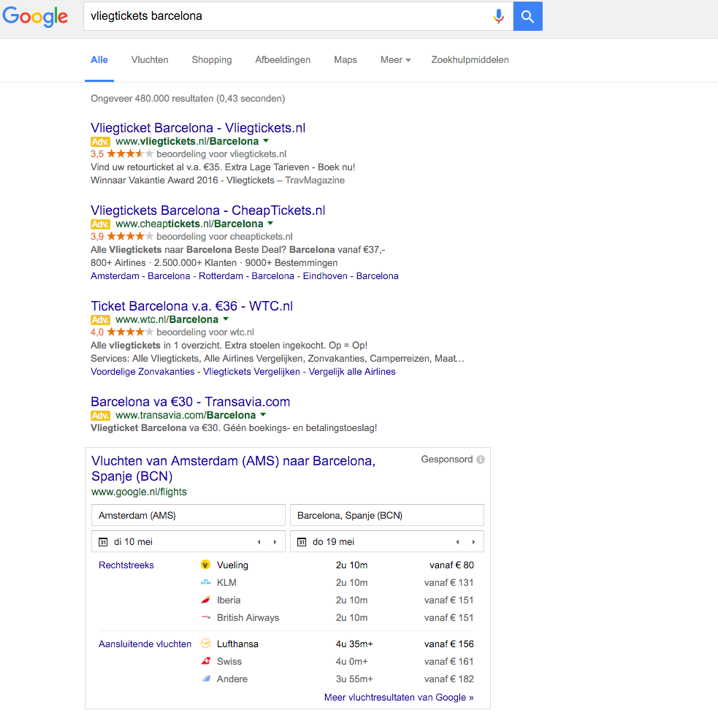This screenshot has width=718, height=716.
Task: Click Lufthansa price vanaf € 156
Action: pyautogui.click(x=449, y=644)
